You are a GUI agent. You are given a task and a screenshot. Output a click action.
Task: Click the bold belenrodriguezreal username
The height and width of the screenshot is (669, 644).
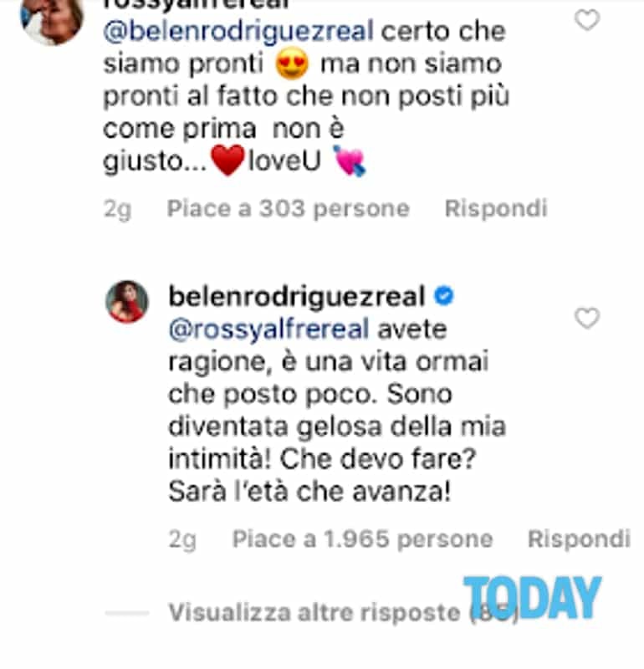[297, 296]
